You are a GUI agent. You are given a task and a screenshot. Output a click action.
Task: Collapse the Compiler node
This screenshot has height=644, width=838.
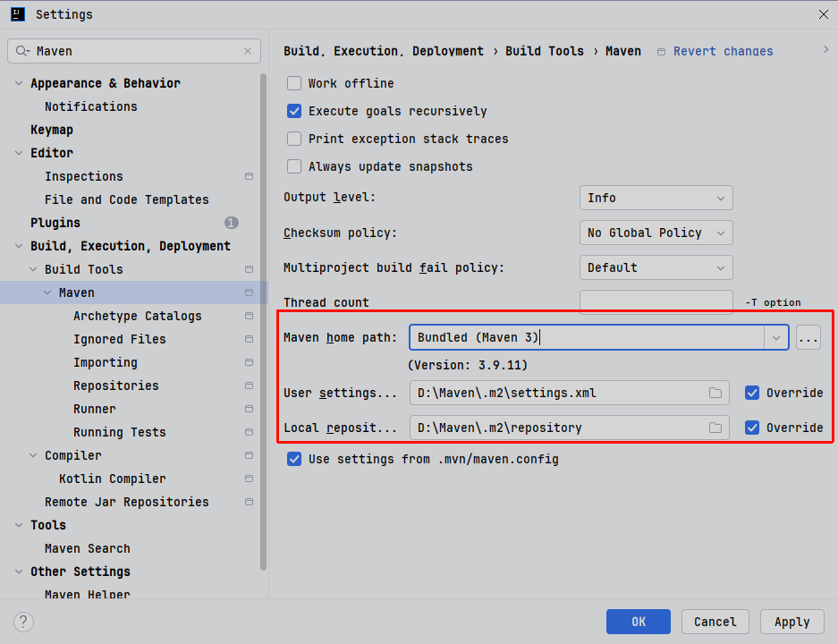pos(33,455)
